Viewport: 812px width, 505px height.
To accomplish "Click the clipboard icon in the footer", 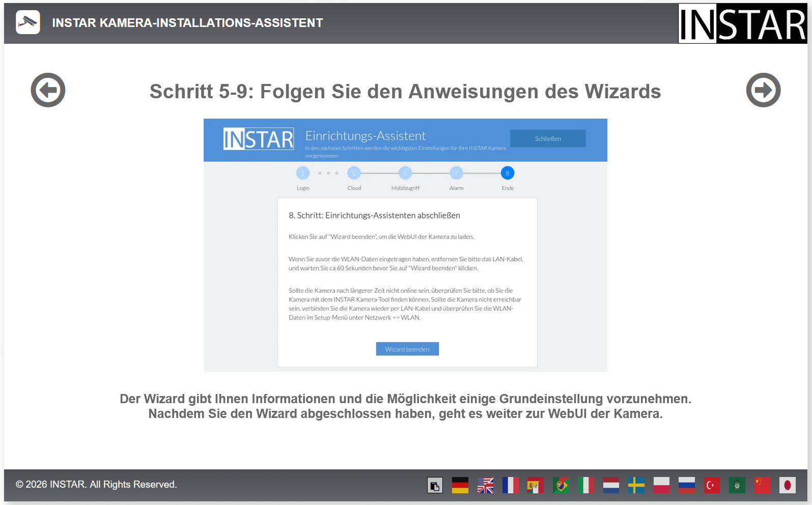I will [435, 485].
